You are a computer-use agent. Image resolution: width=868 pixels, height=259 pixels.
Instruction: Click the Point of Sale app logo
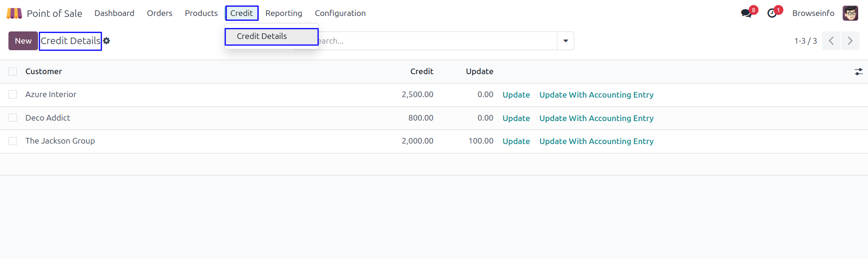[14, 13]
